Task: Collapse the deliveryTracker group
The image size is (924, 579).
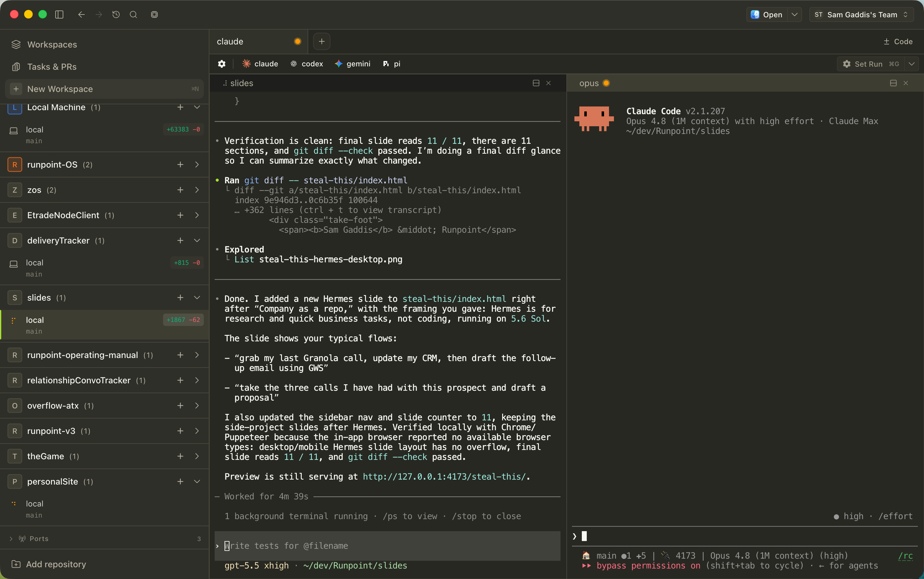Action: click(197, 240)
